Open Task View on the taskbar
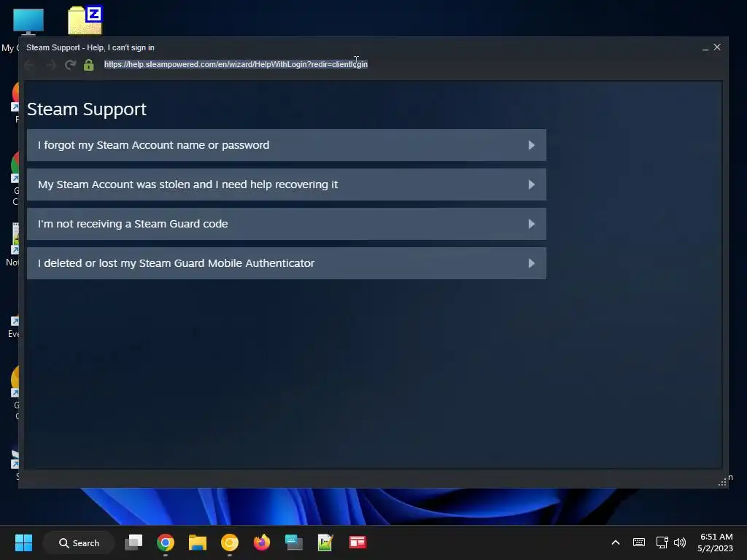 pos(133,542)
